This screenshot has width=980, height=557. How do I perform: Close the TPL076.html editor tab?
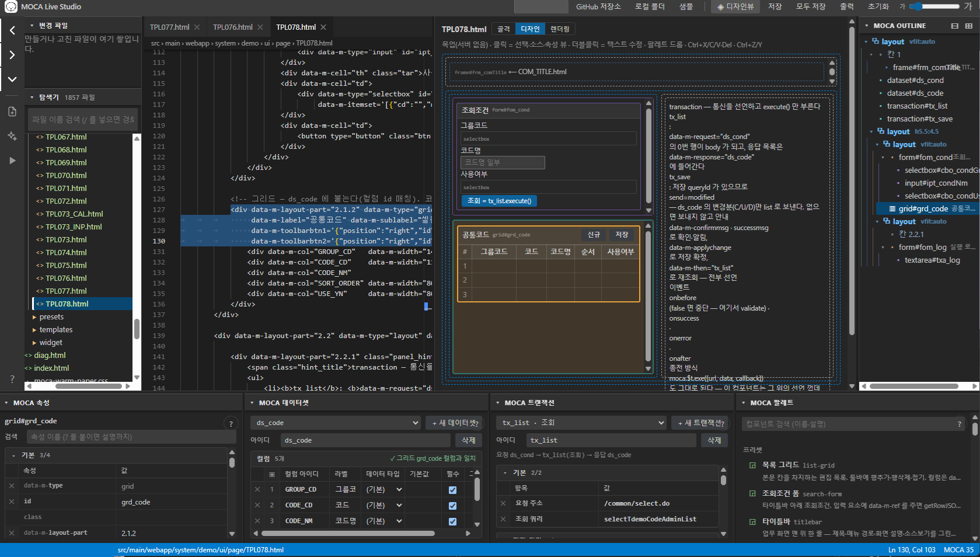point(260,27)
